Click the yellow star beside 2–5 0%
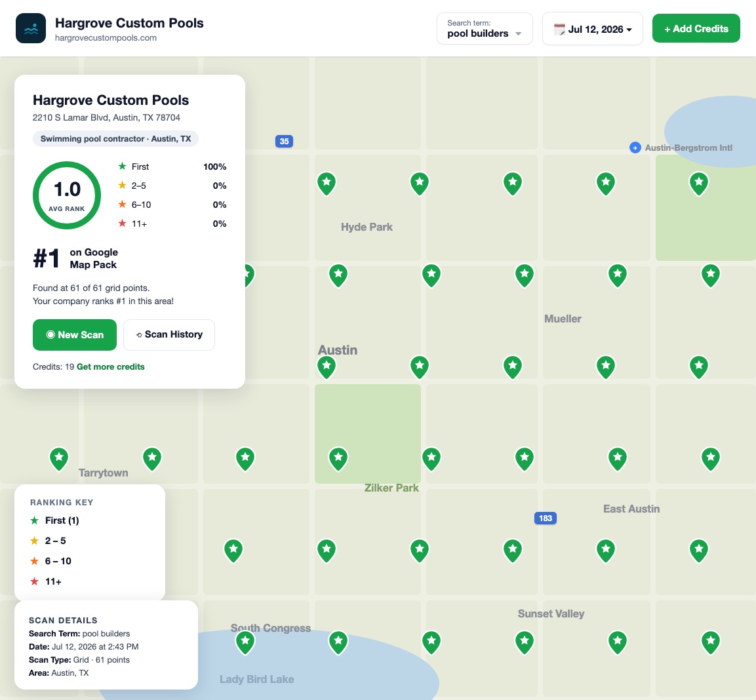This screenshot has width=756, height=700. tap(123, 185)
